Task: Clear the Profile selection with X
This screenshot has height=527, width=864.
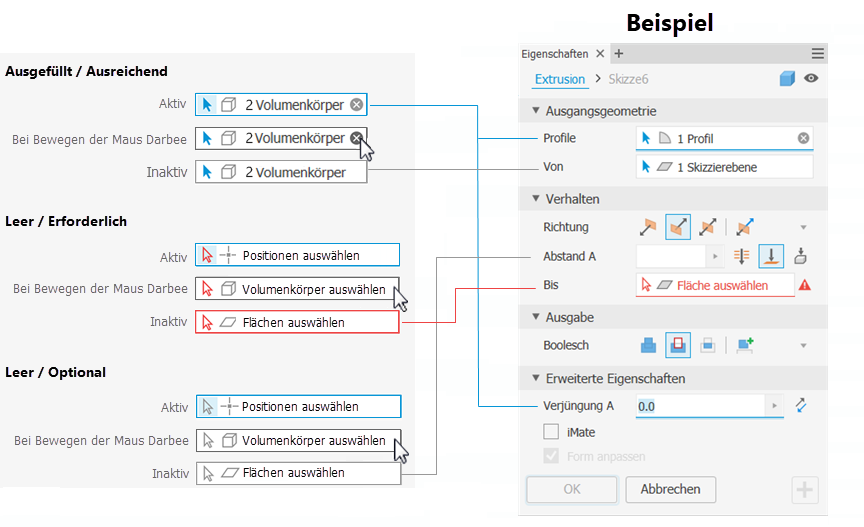Action: [803, 139]
